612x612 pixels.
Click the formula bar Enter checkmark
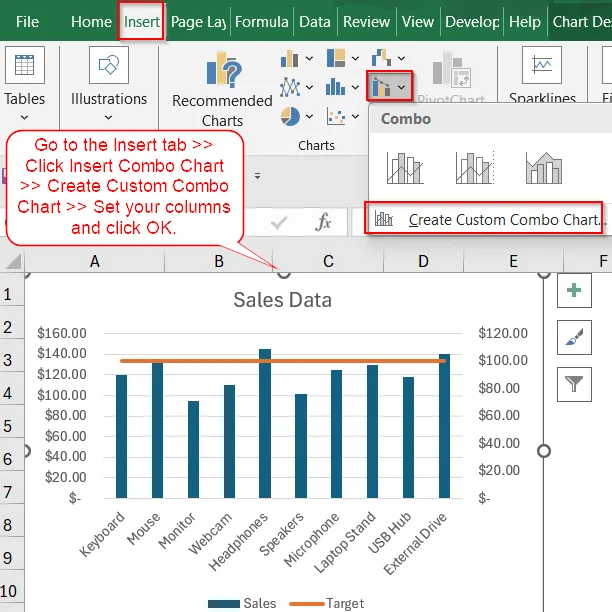pyautogui.click(x=279, y=222)
